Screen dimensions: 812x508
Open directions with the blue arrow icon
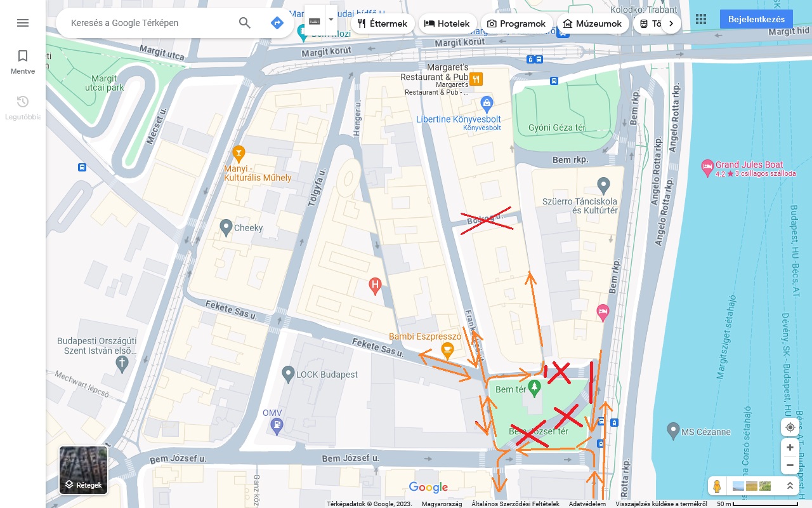[277, 23]
